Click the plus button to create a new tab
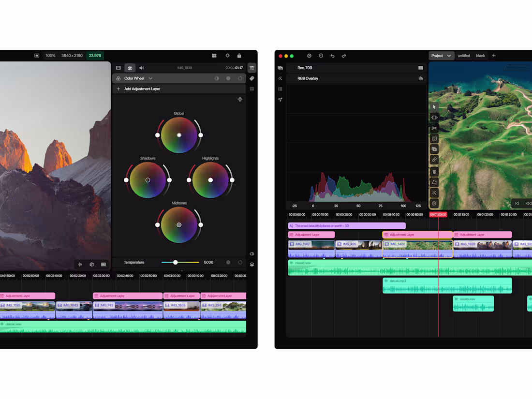 click(494, 56)
